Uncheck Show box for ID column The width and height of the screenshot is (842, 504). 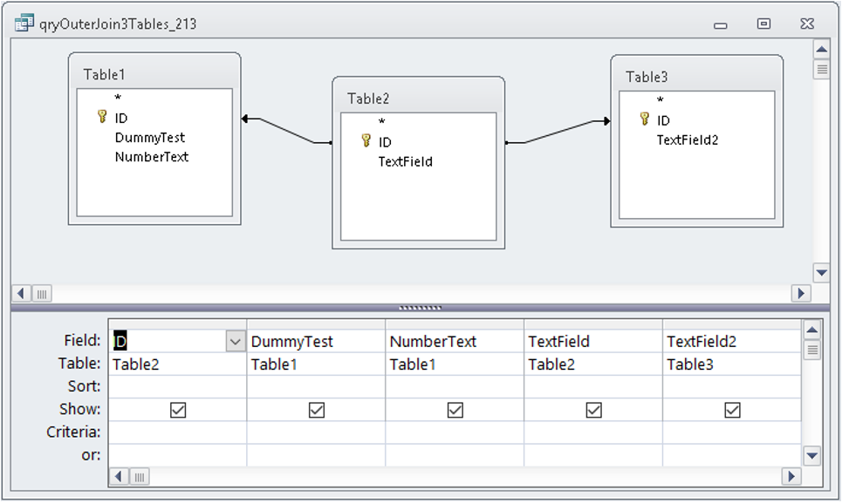point(178,410)
